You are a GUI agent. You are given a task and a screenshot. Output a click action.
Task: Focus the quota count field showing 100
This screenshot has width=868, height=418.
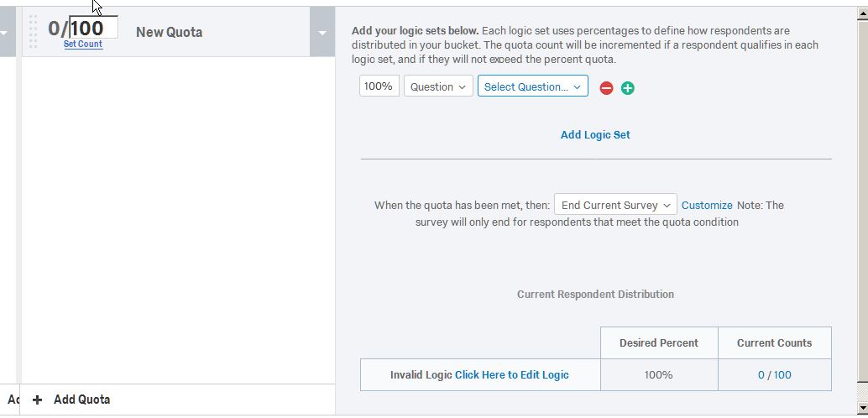pyautogui.click(x=92, y=28)
